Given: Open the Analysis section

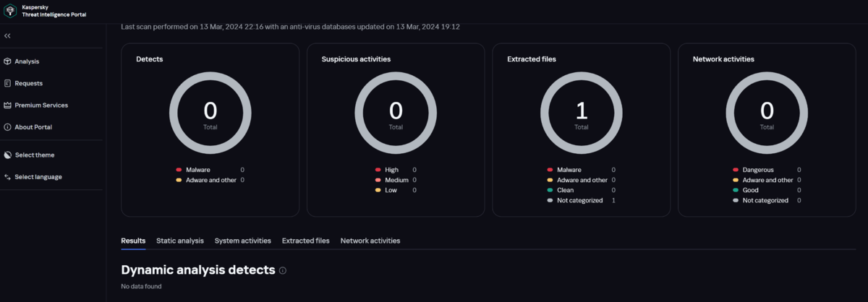Looking at the screenshot, I should coord(27,61).
